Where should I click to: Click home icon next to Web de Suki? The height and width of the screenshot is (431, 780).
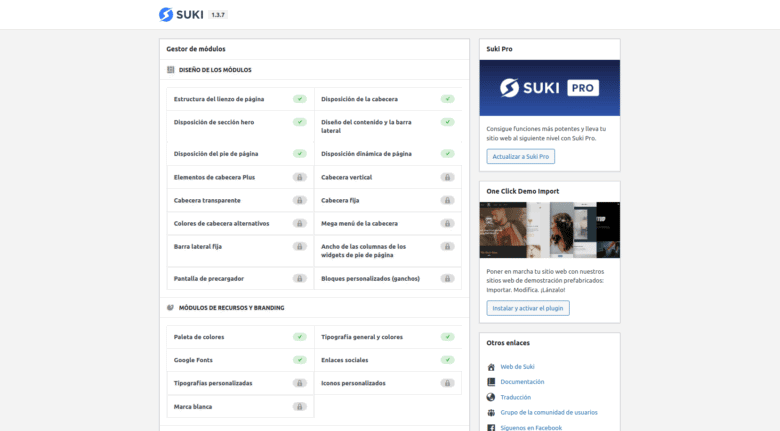click(x=491, y=367)
